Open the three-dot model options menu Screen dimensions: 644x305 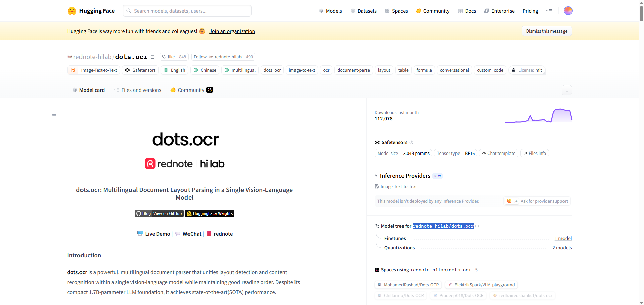(567, 90)
